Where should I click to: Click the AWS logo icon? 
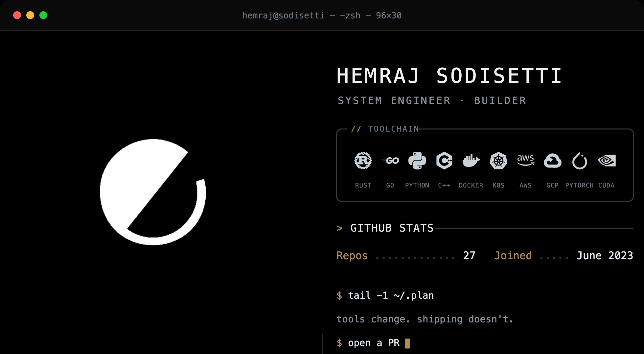click(525, 160)
